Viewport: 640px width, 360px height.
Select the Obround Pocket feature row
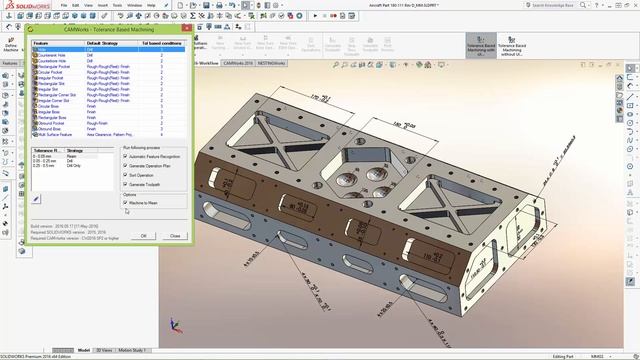tap(109, 123)
